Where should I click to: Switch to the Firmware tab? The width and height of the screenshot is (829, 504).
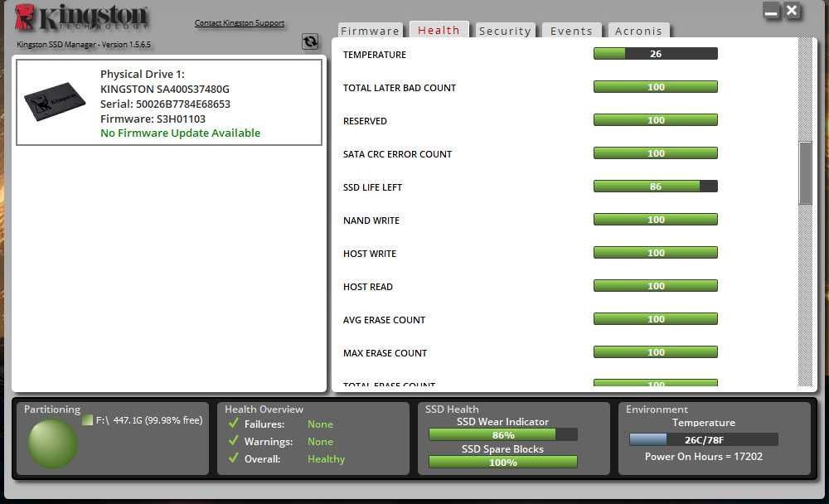pos(370,31)
